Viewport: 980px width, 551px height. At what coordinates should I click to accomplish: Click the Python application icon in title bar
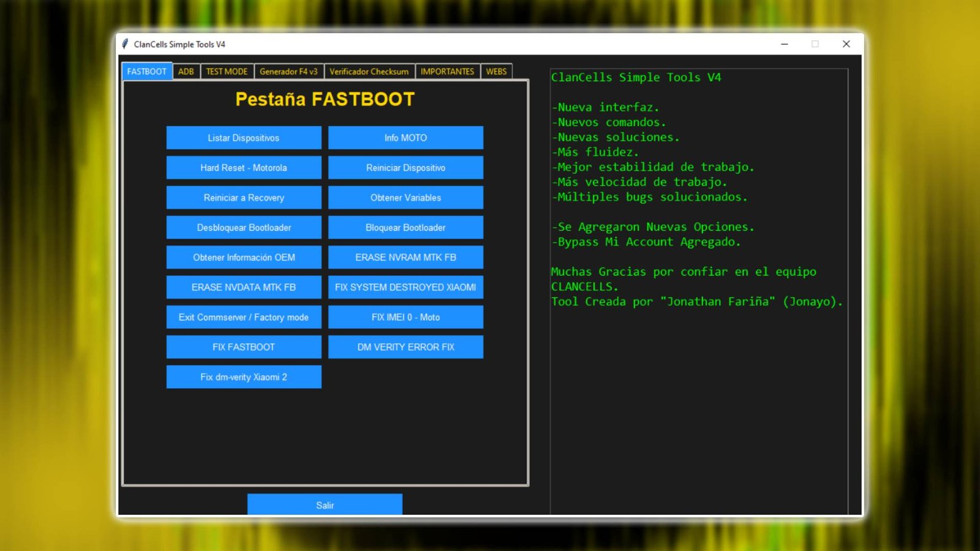[125, 44]
